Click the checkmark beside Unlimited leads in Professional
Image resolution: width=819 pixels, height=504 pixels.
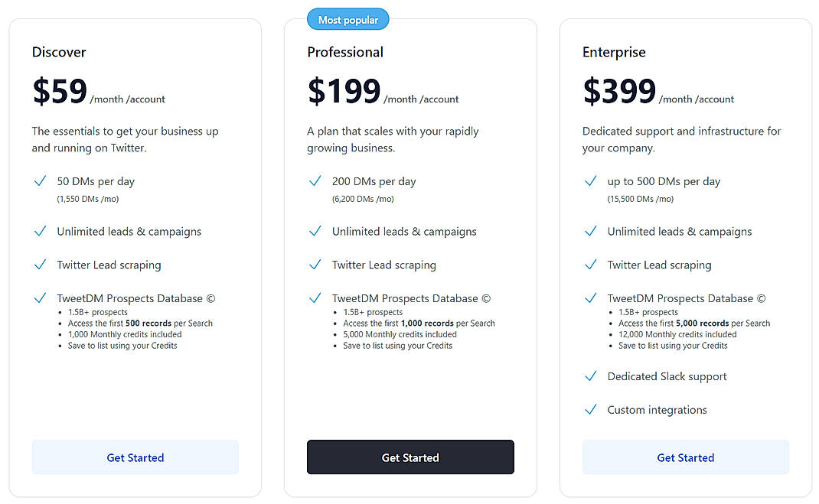click(315, 231)
